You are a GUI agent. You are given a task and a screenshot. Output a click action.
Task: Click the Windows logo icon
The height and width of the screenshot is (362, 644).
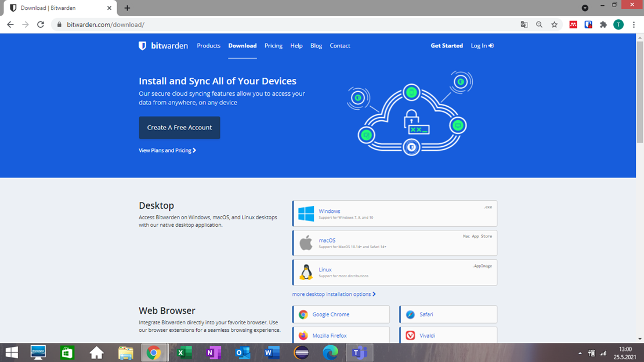[x=306, y=213]
